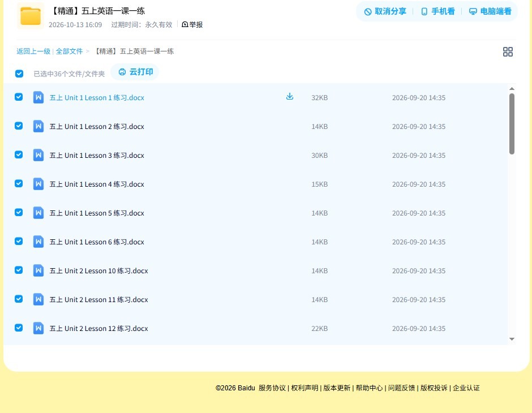Screen dimensions: 532x413
Task: Switch to grid view layout icon
Action: 508,52
